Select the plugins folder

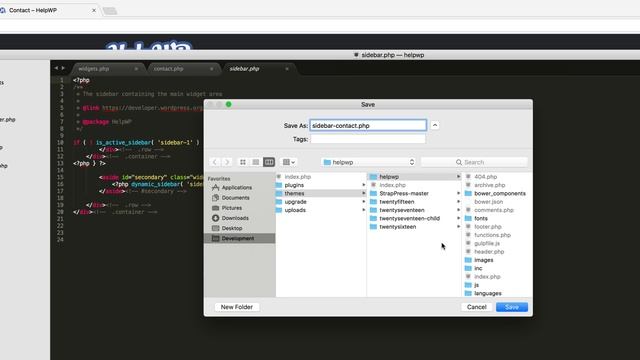[x=294, y=185]
